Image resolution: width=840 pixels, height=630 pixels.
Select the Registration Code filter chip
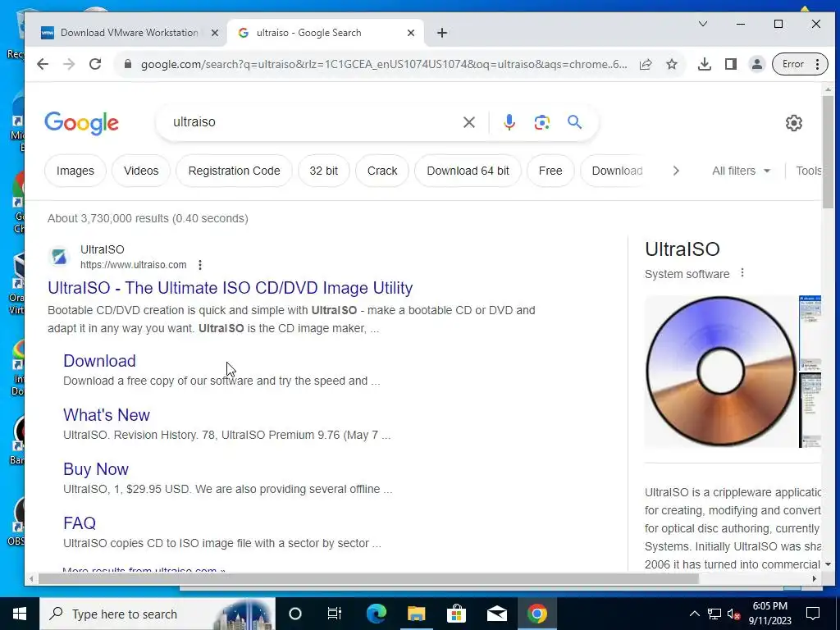click(x=234, y=171)
